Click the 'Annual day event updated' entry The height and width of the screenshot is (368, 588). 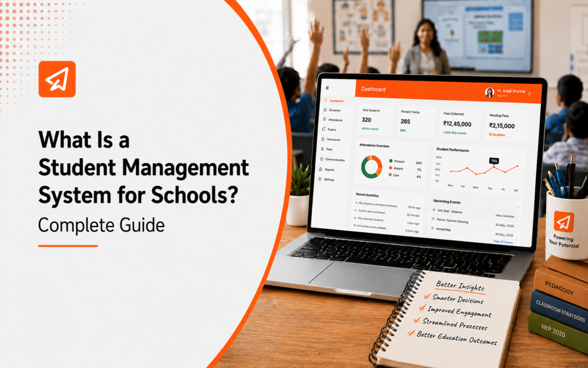point(372,228)
